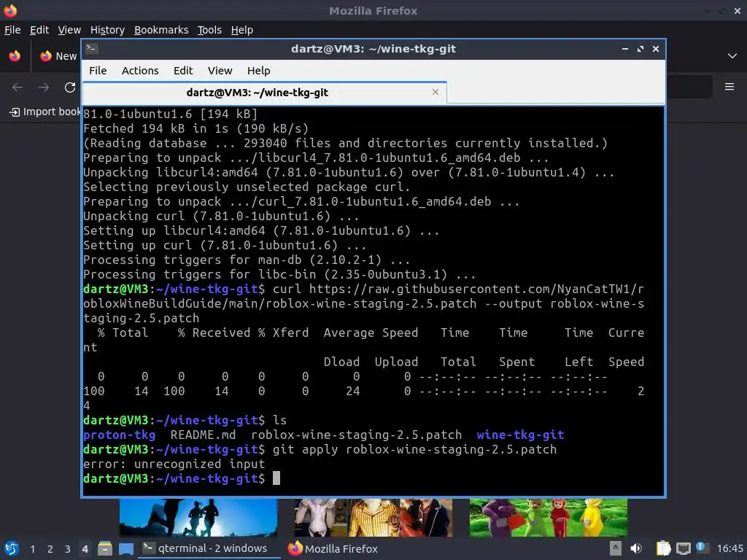The width and height of the screenshot is (747, 560).
Task: Open Firefox History menu
Action: (108, 30)
